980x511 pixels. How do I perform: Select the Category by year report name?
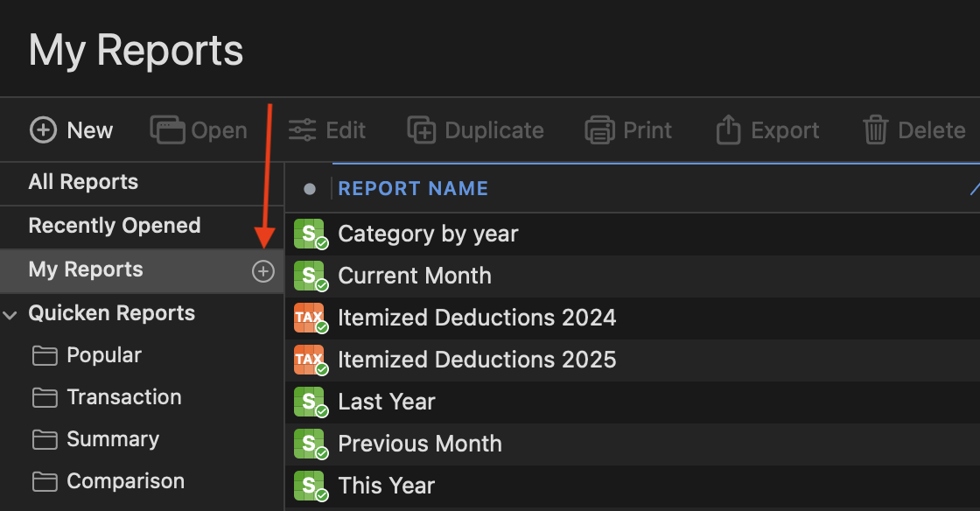click(428, 234)
